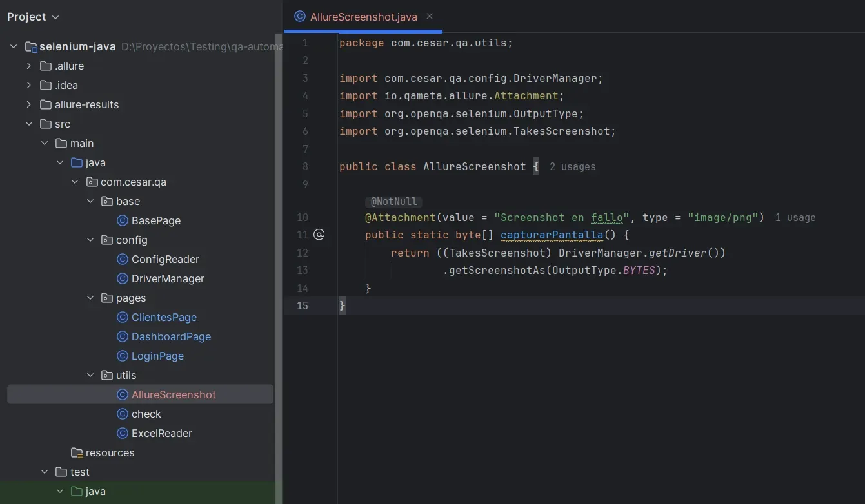This screenshot has height=504, width=865.
Task: Click the capturarPantalla method link
Action: coord(552,235)
